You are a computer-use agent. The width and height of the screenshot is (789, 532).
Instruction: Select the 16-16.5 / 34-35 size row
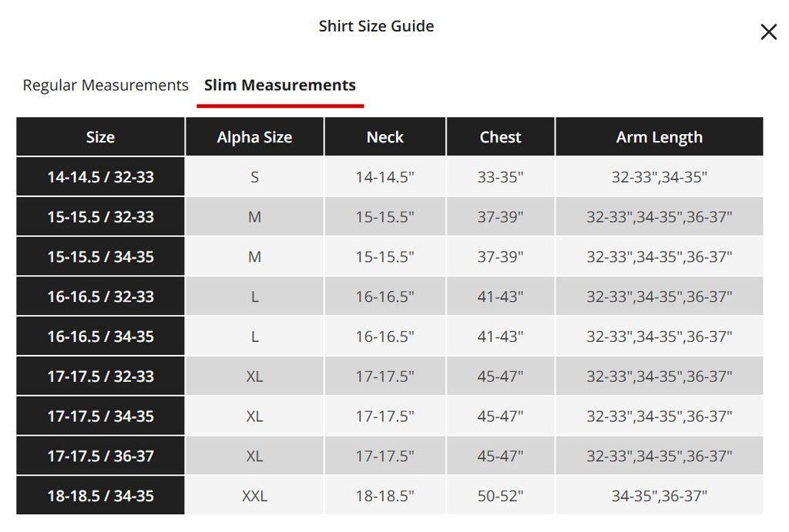[389, 336]
